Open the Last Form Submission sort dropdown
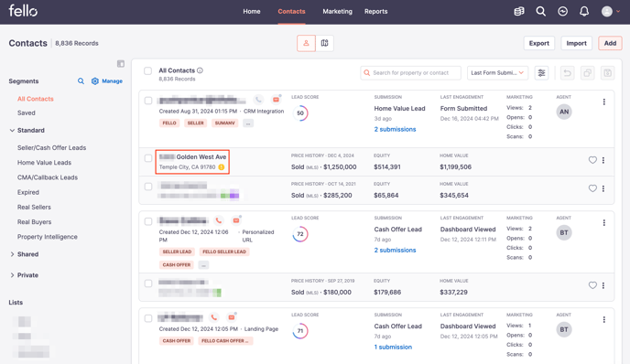630x364 pixels. (497, 72)
